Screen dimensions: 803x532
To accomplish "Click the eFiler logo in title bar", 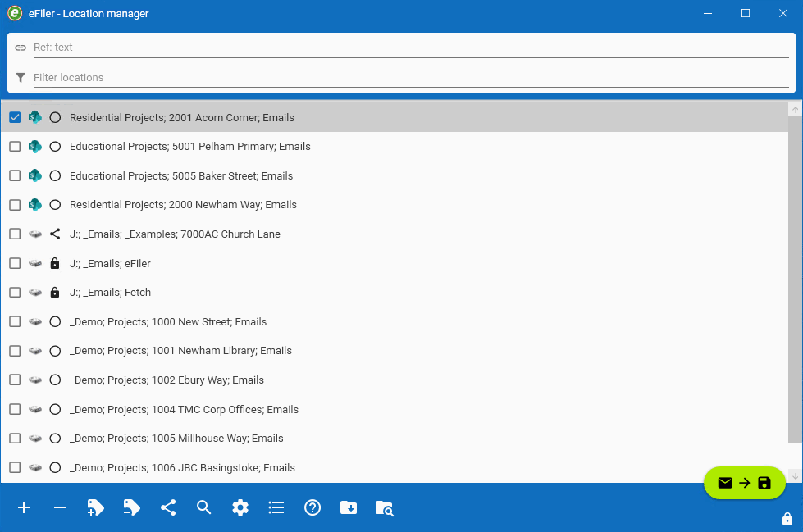I will (x=15, y=13).
